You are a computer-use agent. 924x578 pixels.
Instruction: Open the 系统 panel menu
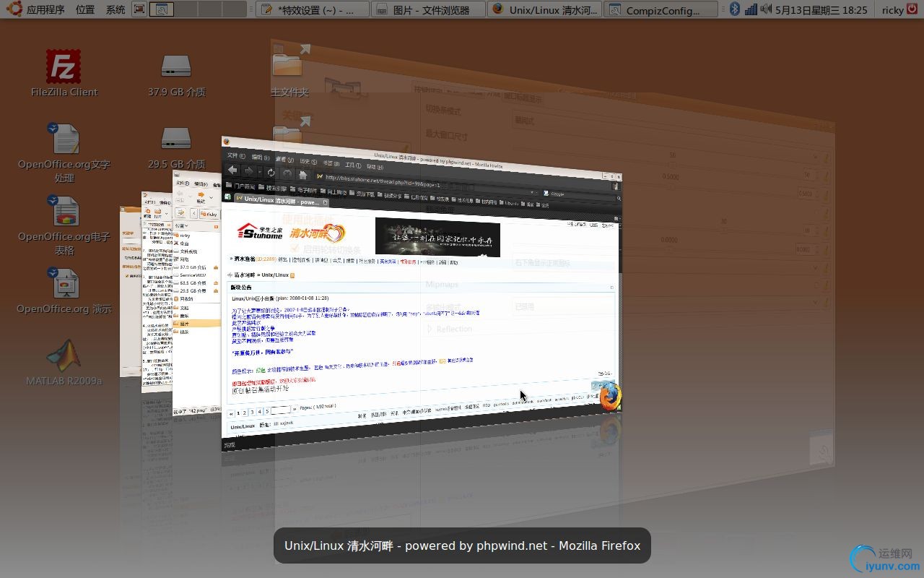click(115, 9)
